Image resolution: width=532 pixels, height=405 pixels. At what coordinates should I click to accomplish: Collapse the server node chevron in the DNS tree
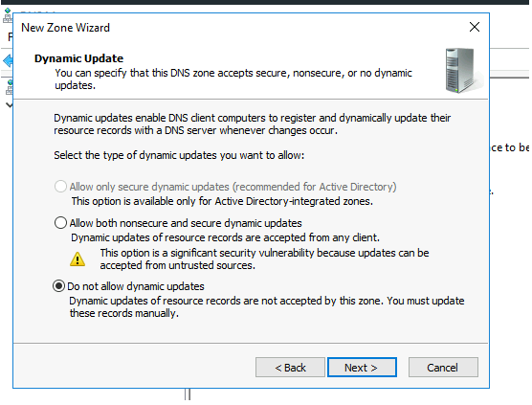(10, 105)
